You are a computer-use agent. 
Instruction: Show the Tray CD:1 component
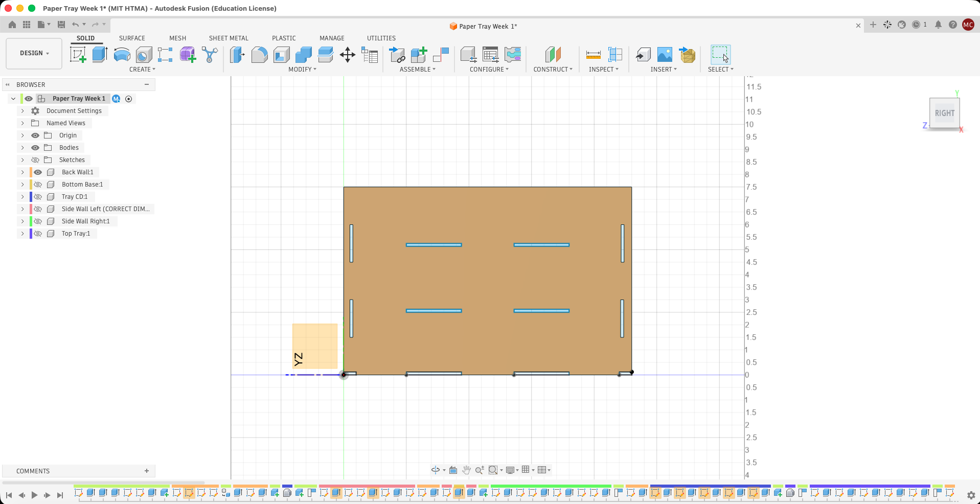click(x=38, y=197)
